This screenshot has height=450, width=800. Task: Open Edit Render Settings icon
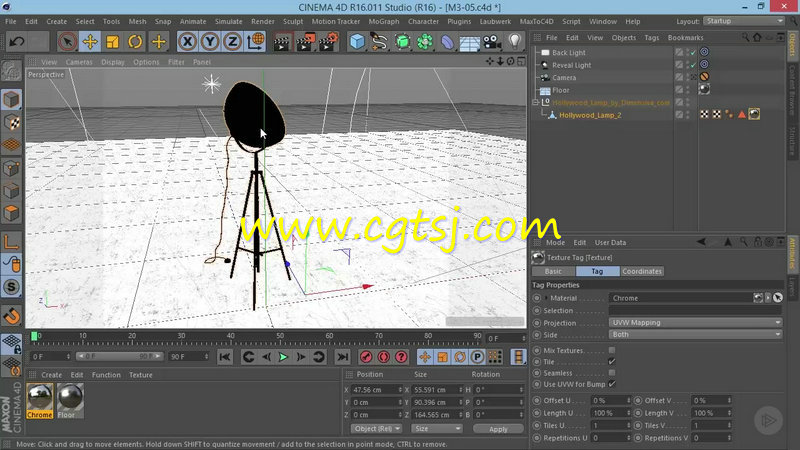328,42
